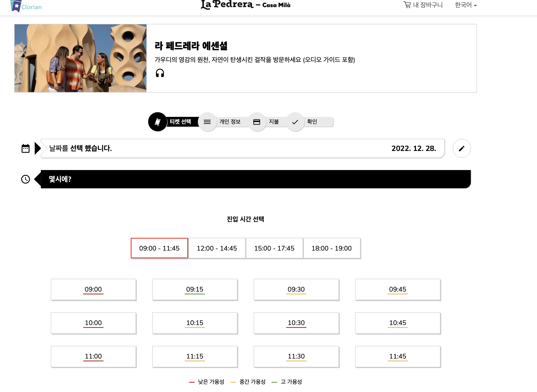Click the personal info step icon

tap(207, 122)
